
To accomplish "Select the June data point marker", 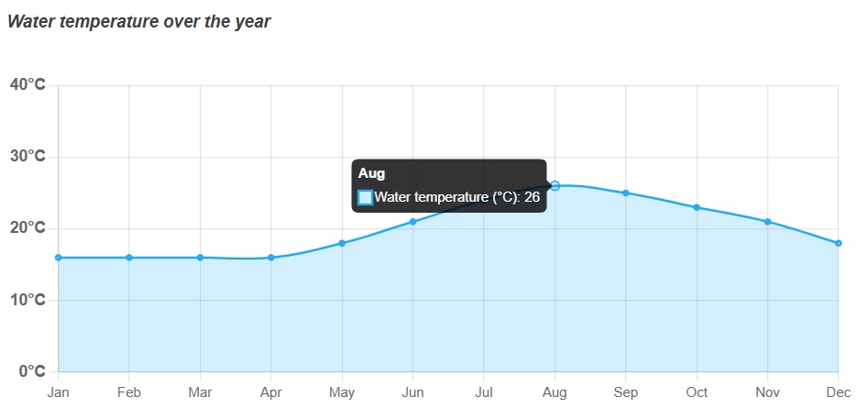I will pos(413,221).
